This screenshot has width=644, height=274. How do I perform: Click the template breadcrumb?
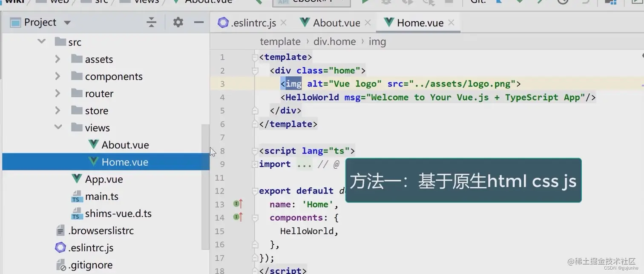point(280,41)
